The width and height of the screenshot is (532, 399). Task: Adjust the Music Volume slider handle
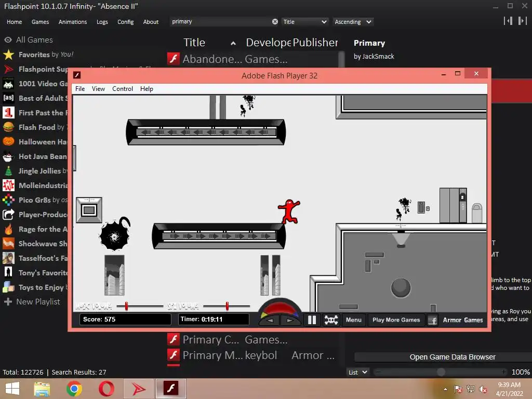[x=126, y=306]
